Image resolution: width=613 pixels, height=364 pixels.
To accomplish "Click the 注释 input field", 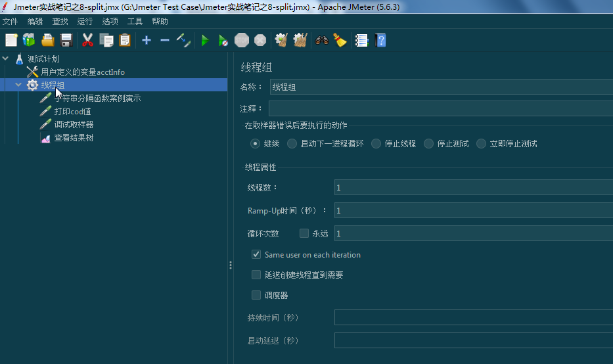I will tap(441, 108).
